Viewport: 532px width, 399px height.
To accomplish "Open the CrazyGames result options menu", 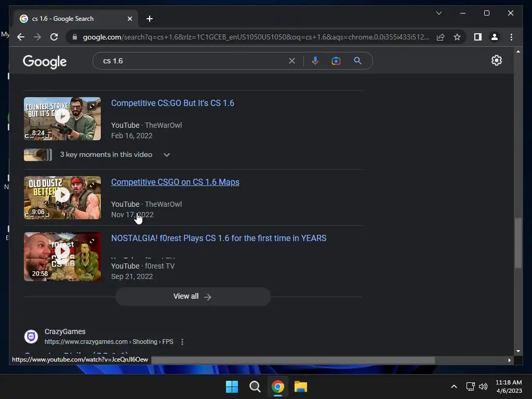I will point(182,342).
